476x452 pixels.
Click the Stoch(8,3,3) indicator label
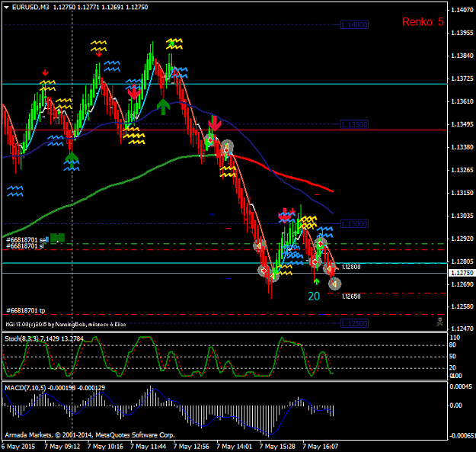pyautogui.click(x=43, y=338)
